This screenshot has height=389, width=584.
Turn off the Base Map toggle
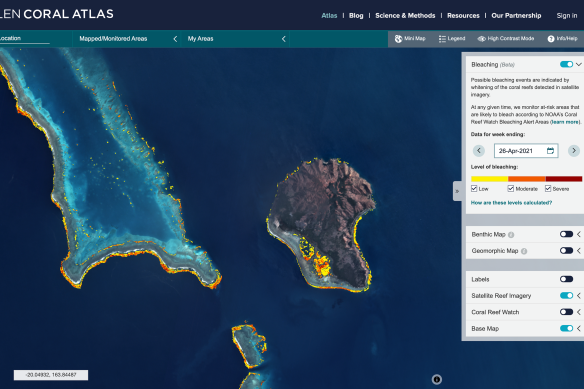566,328
